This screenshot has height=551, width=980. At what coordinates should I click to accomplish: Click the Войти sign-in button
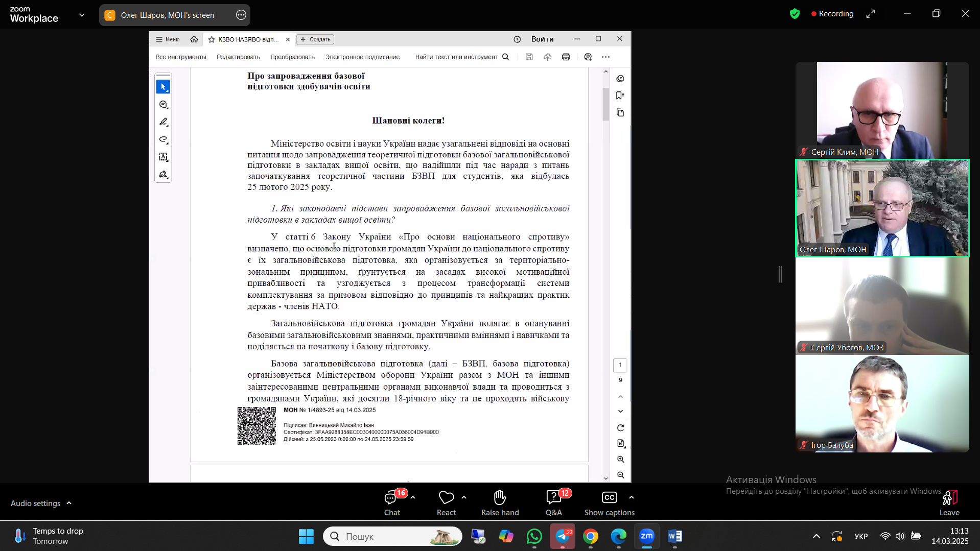(x=542, y=39)
